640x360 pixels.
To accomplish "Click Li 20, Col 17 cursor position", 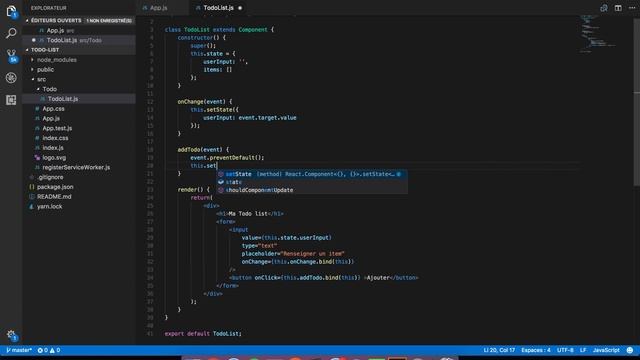I will [x=499, y=350].
